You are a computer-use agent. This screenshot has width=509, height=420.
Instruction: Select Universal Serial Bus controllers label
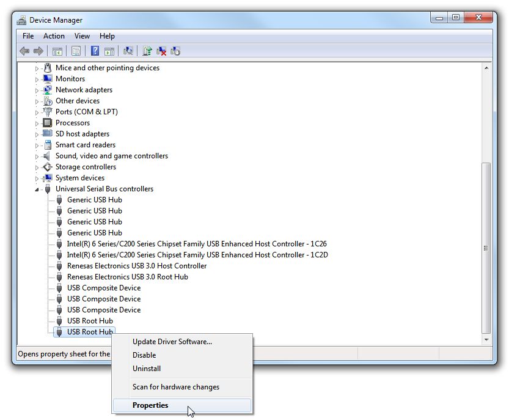104,189
